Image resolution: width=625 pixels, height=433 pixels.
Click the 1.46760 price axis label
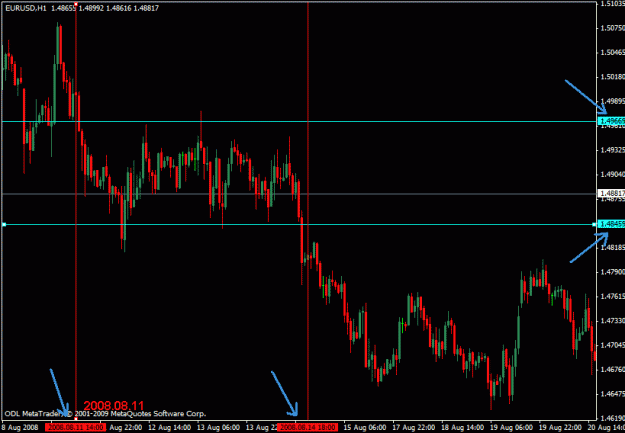click(x=612, y=370)
